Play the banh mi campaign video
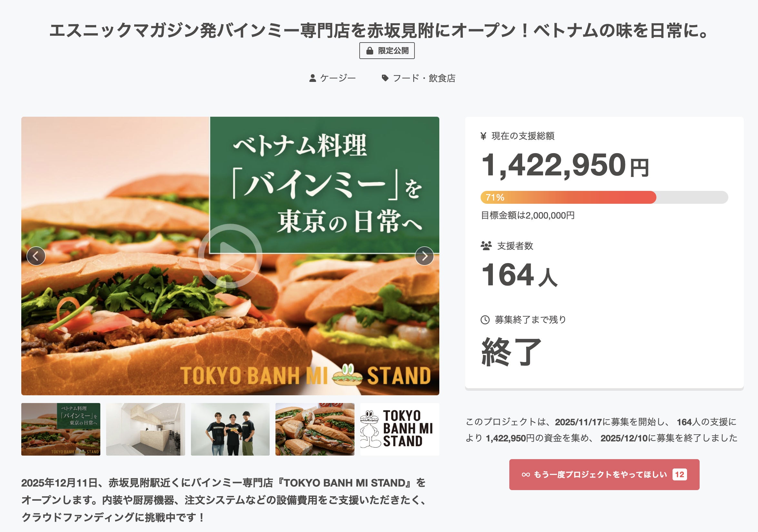758x532 pixels. click(230, 256)
